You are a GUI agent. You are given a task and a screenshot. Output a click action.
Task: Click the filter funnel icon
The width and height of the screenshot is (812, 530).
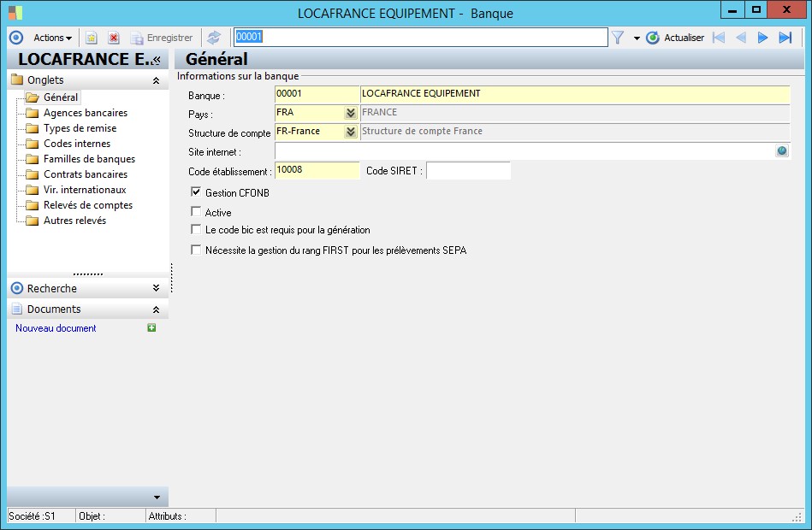point(618,38)
